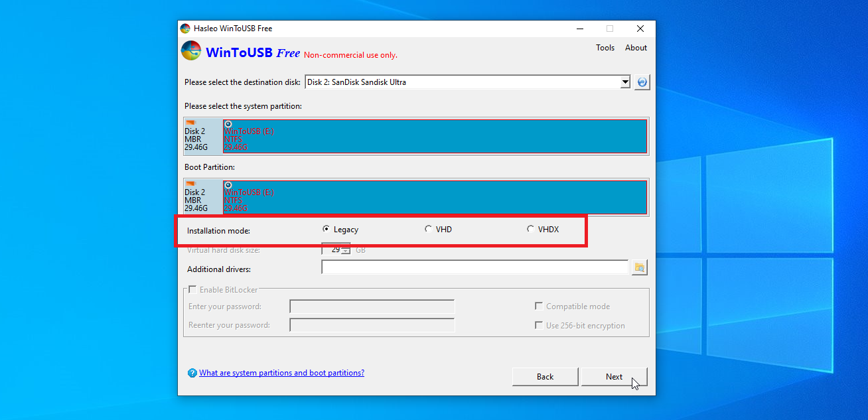This screenshot has width=868, height=420.
Task: Click the Additional drivers input field
Action: click(x=474, y=267)
